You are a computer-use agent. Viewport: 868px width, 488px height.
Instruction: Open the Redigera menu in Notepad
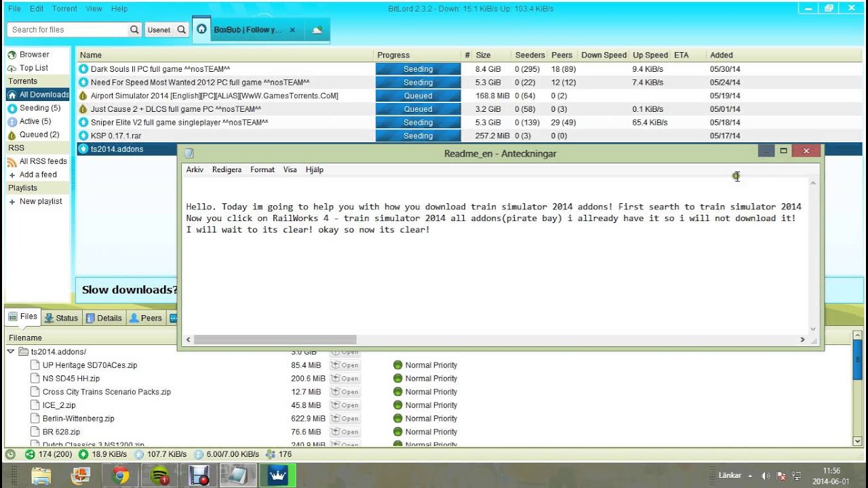pyautogui.click(x=226, y=169)
